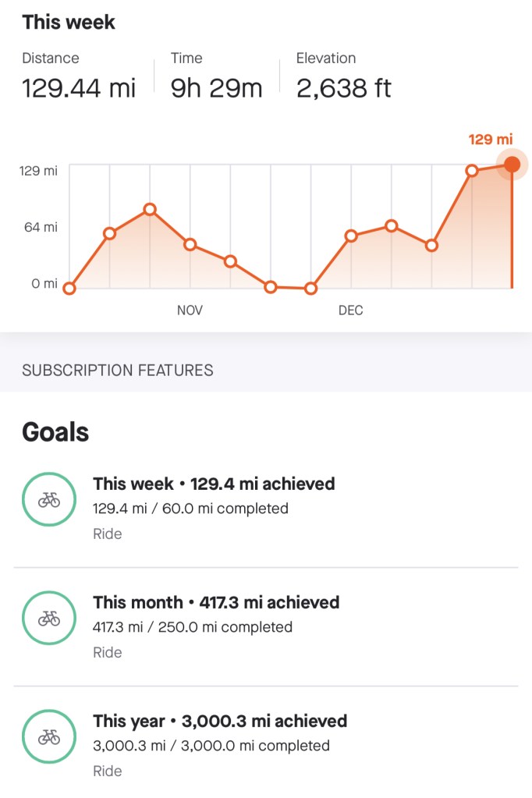Tap the DEC month label on the chart
Viewport: 532px width, 798px height.
coord(351,310)
